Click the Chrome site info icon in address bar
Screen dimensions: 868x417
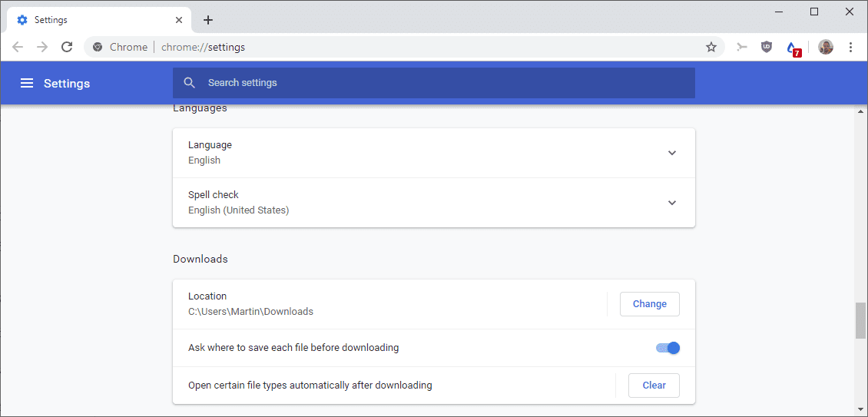point(98,47)
